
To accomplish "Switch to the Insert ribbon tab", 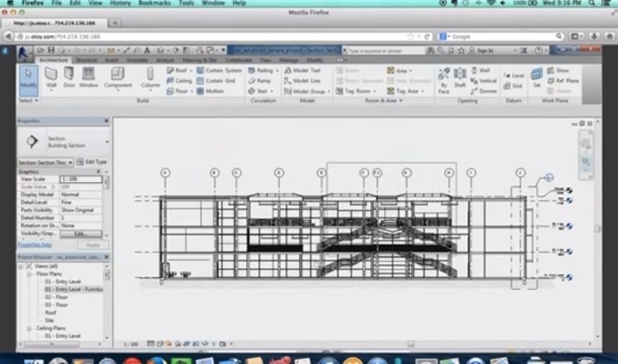I will point(112,60).
